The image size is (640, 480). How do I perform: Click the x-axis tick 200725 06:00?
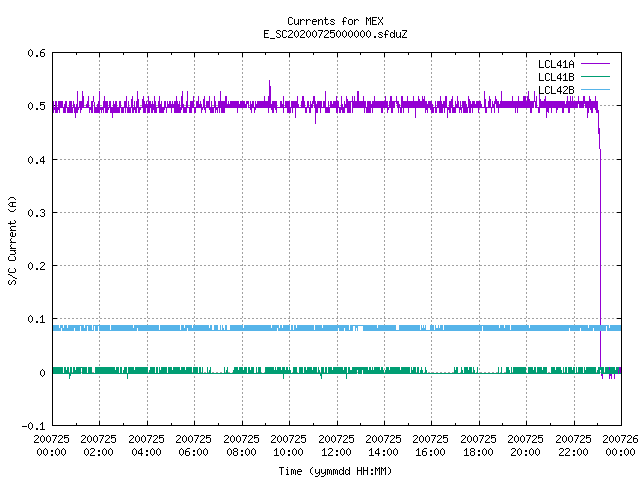(x=193, y=446)
